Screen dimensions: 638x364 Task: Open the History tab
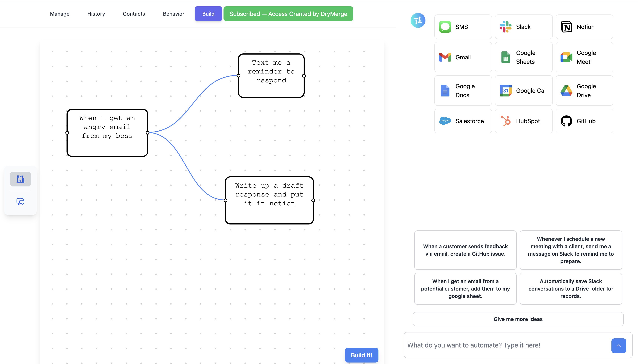click(96, 14)
